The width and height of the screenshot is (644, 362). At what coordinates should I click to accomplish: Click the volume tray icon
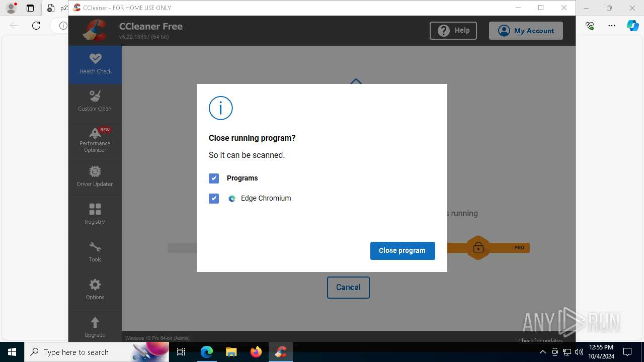tap(579, 352)
